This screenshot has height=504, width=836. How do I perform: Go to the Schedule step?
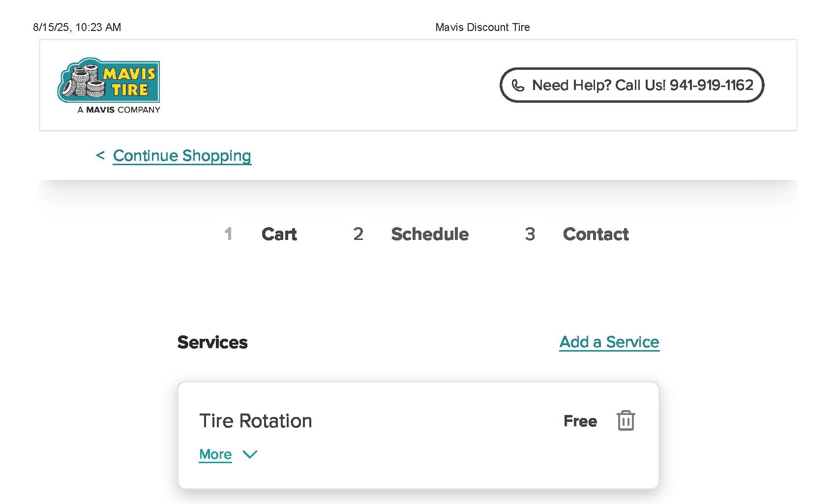tap(430, 234)
